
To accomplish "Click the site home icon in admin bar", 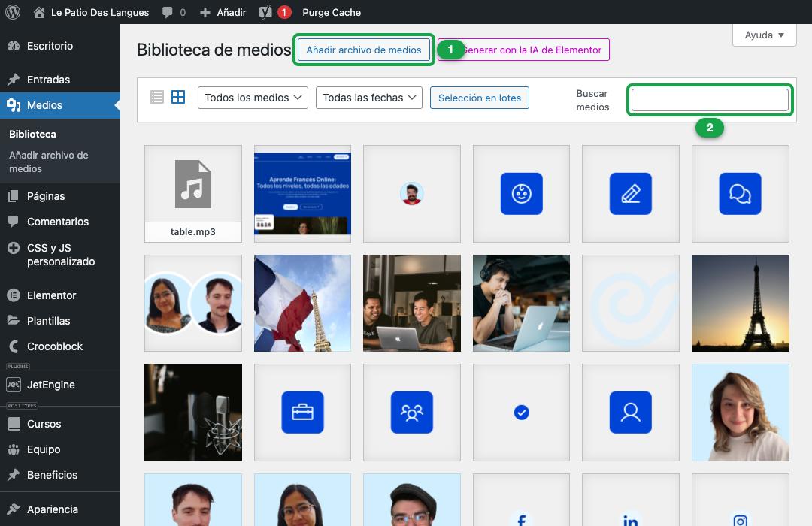I will click(x=39, y=13).
